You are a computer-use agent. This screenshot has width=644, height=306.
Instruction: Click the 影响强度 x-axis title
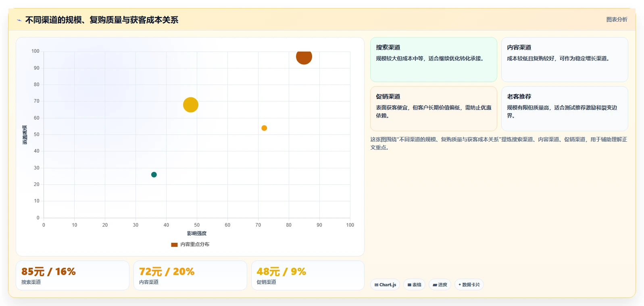point(197,234)
